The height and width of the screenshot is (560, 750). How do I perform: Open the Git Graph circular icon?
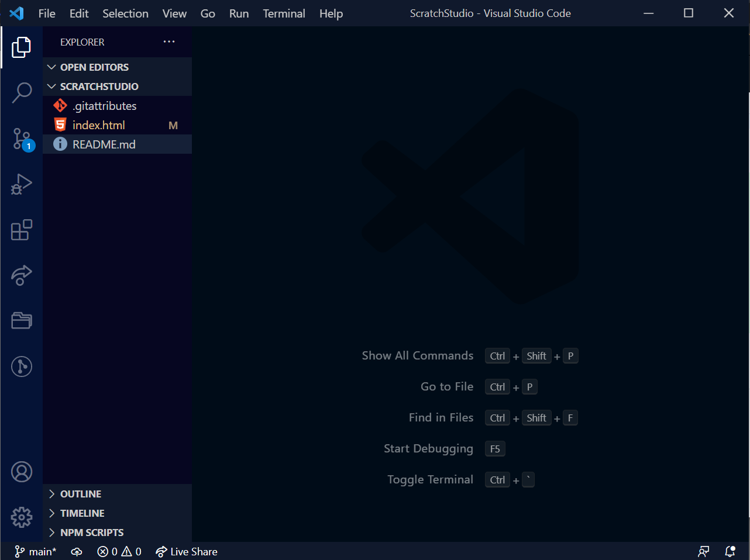tap(22, 367)
